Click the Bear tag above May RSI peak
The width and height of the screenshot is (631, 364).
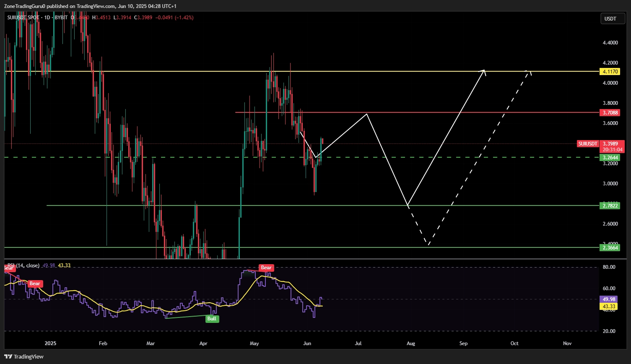[266, 268]
